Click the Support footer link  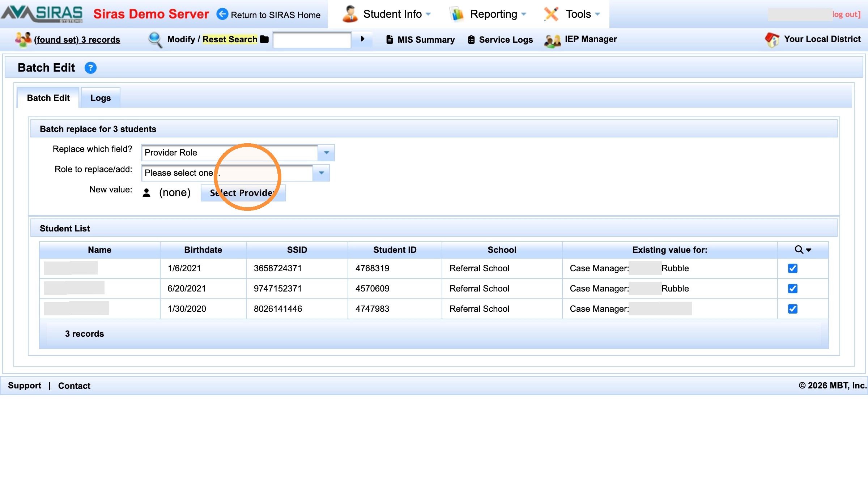[25, 386]
